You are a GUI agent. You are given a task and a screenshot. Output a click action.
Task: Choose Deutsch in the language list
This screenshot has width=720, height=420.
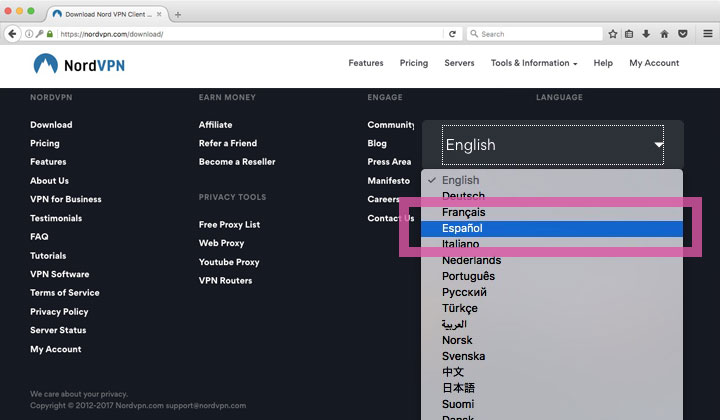[552, 196]
